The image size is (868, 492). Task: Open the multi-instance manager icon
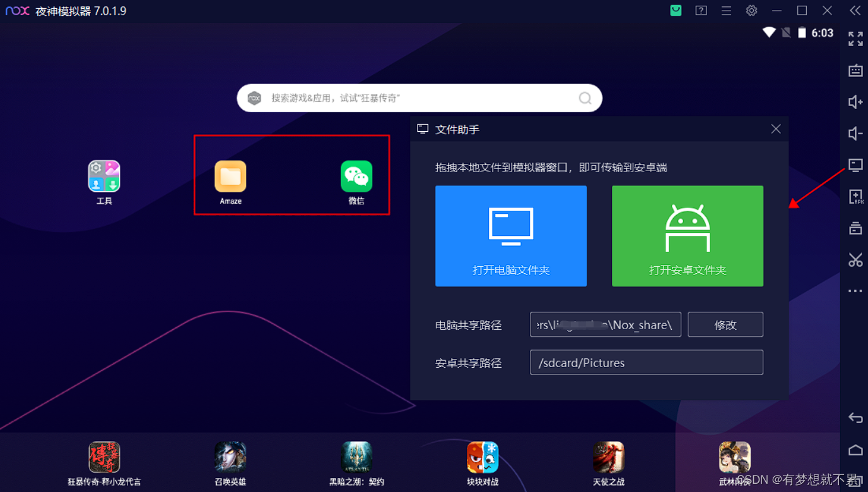click(x=855, y=228)
